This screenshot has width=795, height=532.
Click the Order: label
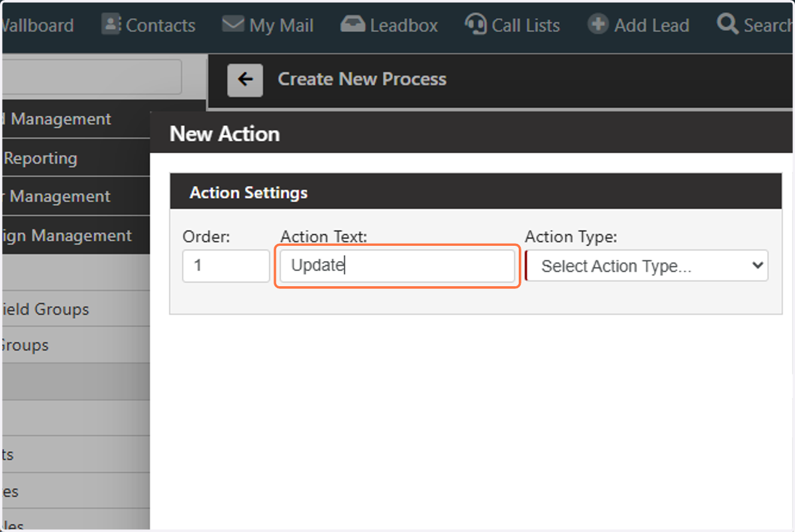click(206, 237)
